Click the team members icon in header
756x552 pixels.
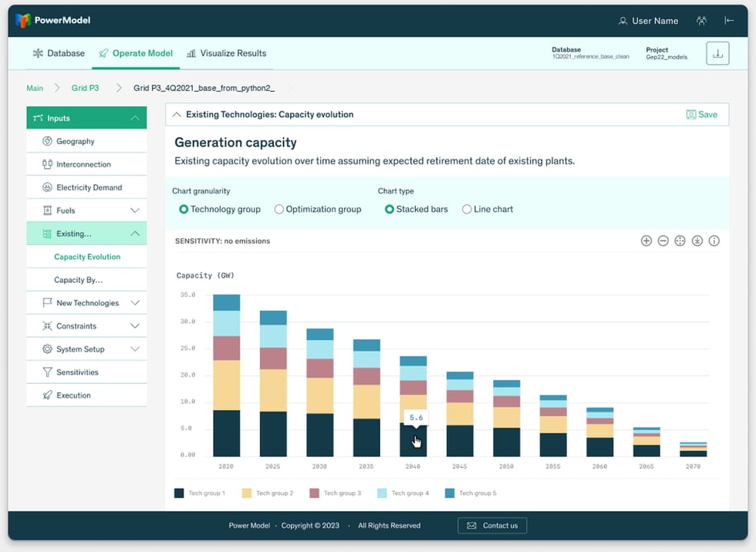701,21
